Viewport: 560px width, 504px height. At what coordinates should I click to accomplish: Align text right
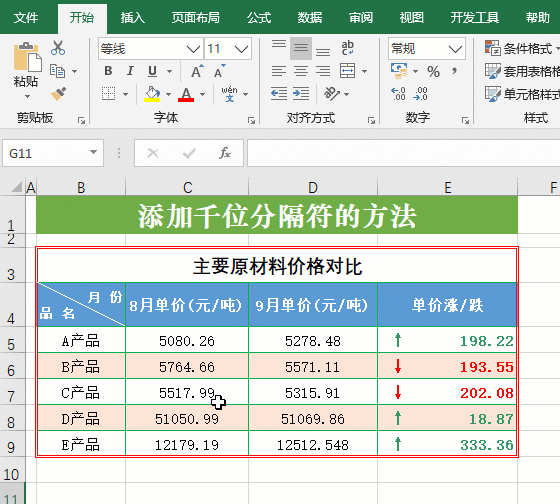[x=323, y=71]
